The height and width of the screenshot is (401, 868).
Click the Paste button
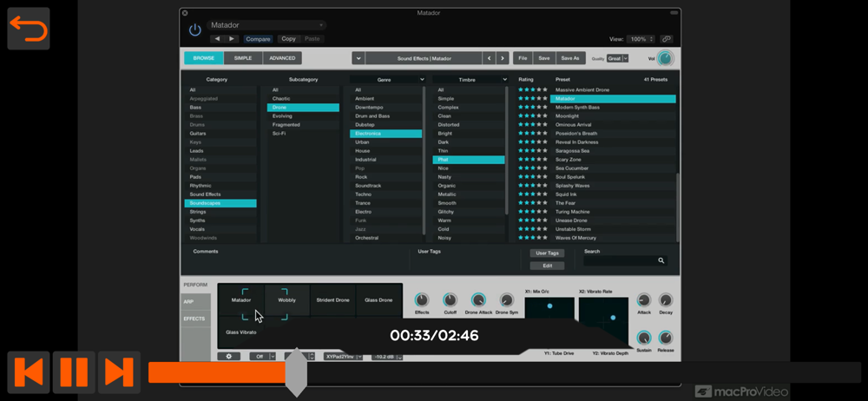click(312, 39)
